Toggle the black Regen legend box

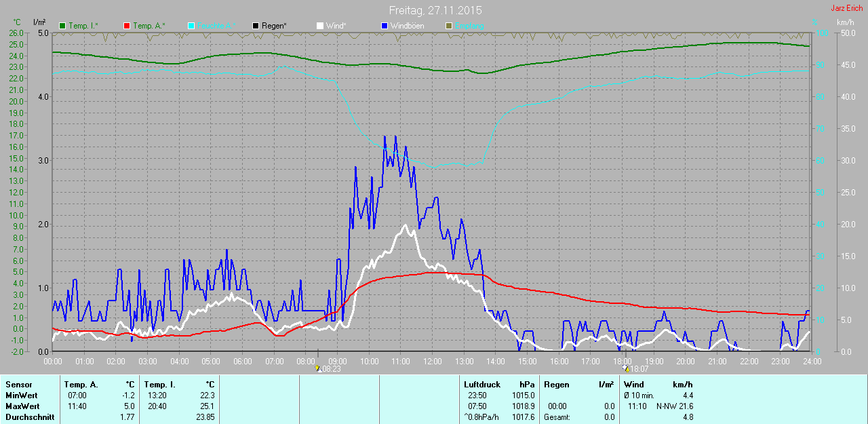[256, 26]
